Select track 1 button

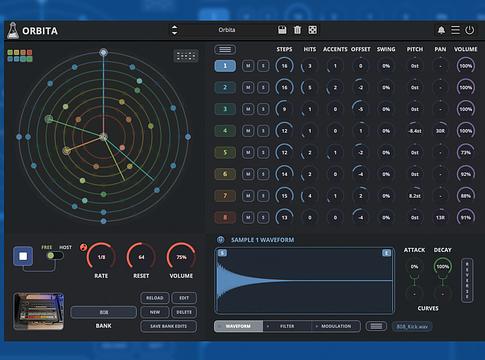pos(225,66)
